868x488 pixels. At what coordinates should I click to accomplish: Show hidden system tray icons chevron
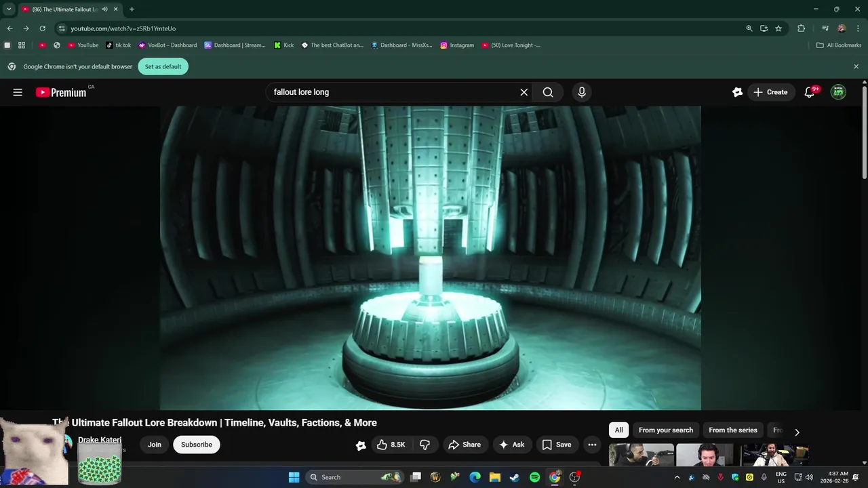tap(677, 477)
